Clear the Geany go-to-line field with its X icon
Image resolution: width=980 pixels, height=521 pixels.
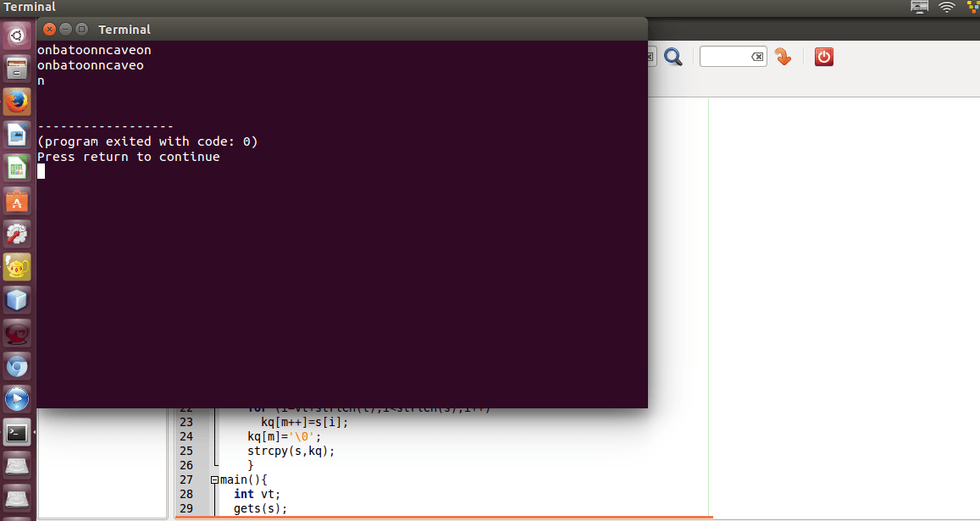(757, 57)
